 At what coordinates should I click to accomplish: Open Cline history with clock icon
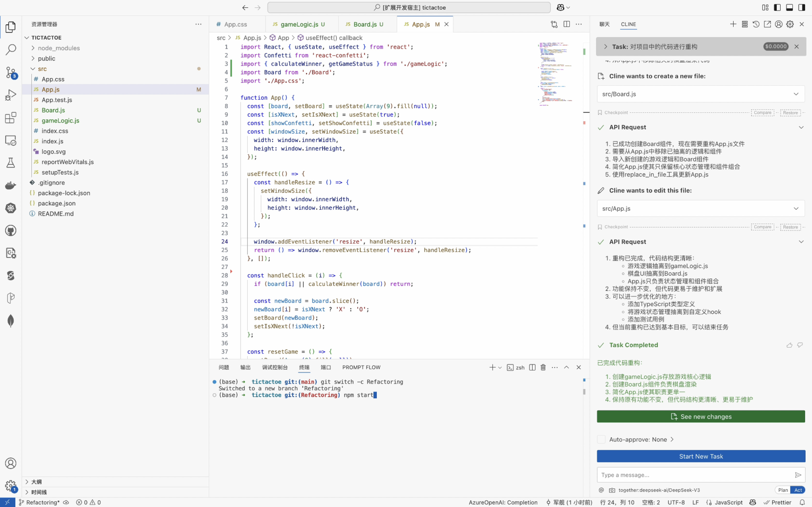756,24
